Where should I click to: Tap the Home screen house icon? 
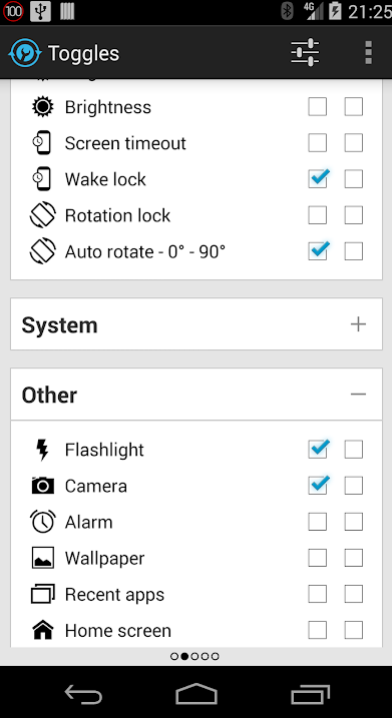click(x=43, y=631)
